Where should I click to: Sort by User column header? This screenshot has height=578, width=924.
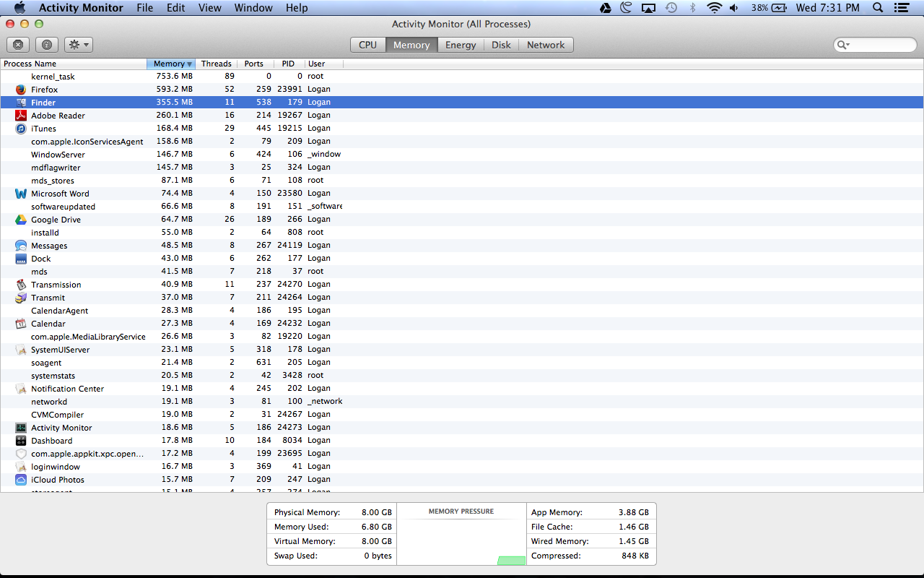324,64
